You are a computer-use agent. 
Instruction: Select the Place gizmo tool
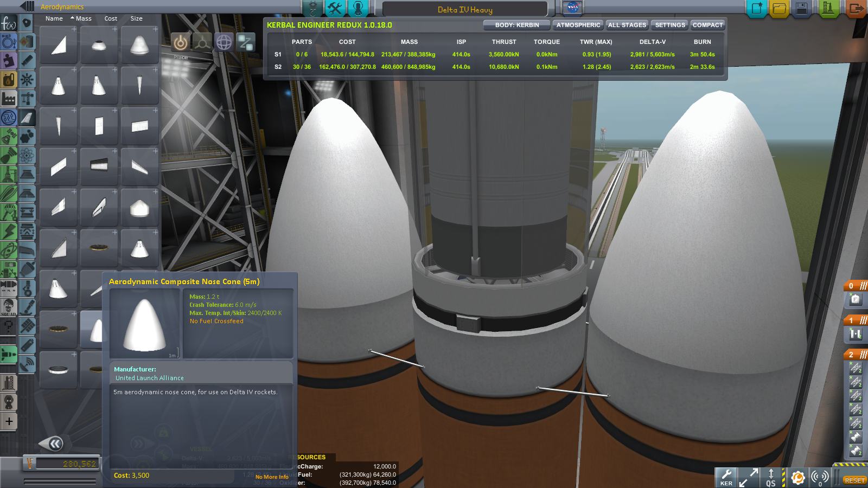181,42
